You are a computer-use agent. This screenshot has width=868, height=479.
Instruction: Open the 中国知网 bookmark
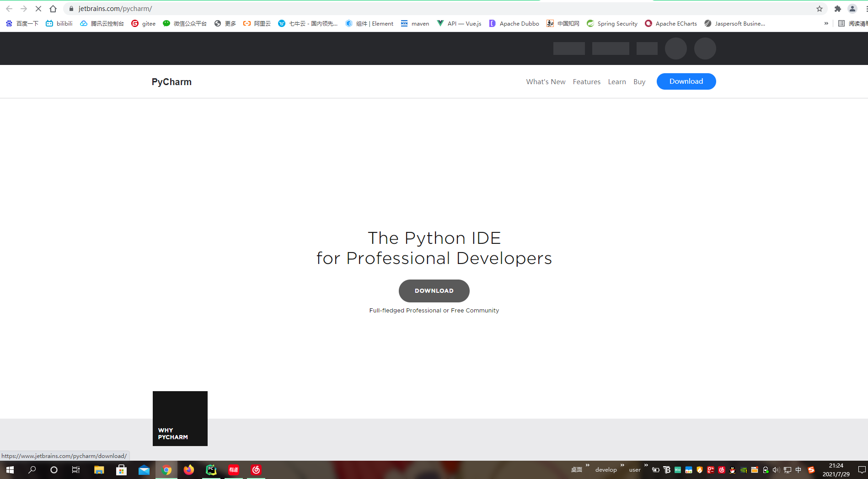[x=563, y=23]
